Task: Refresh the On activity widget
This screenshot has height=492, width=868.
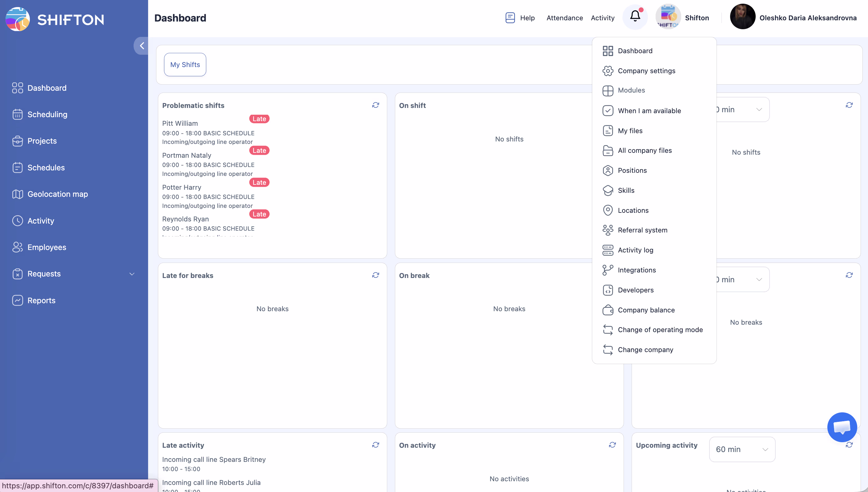Action: click(612, 445)
